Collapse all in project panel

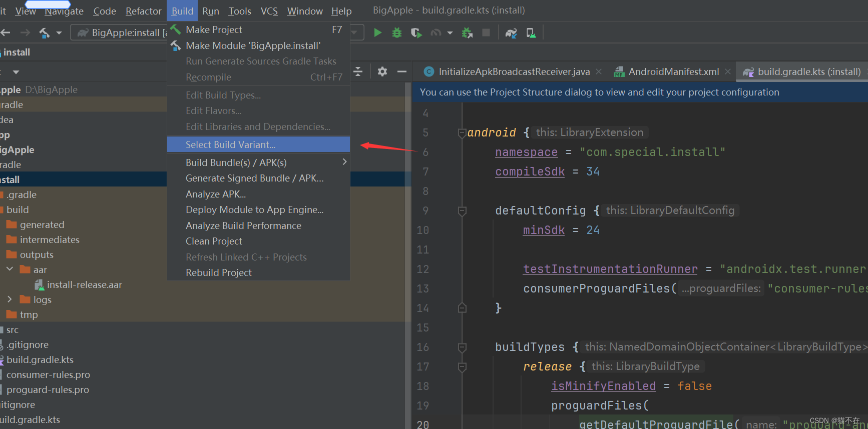pos(358,71)
